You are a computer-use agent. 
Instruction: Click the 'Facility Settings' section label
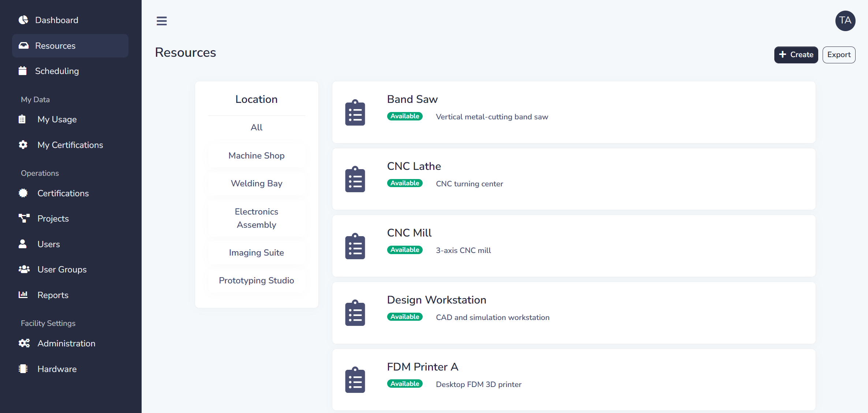coord(48,323)
